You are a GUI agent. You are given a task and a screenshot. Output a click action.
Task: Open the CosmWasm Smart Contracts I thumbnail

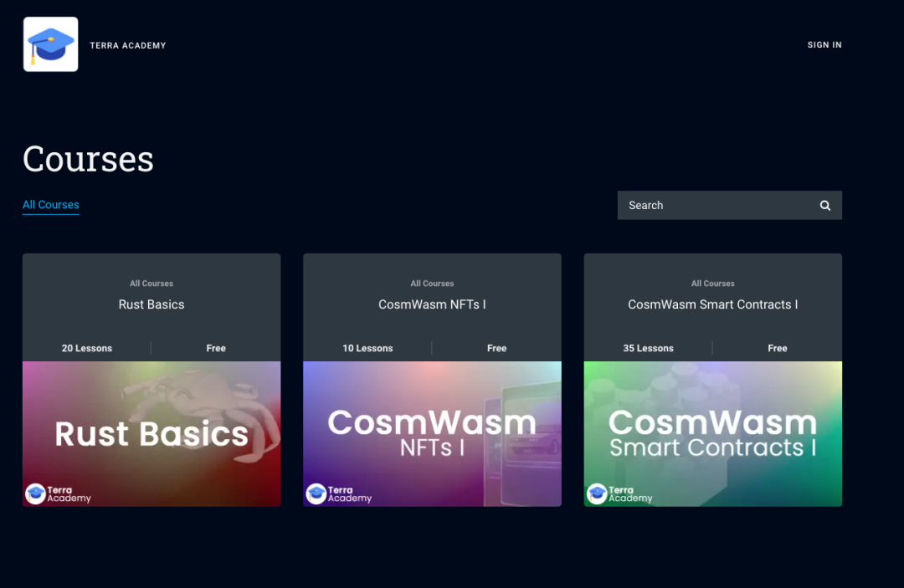click(x=712, y=433)
